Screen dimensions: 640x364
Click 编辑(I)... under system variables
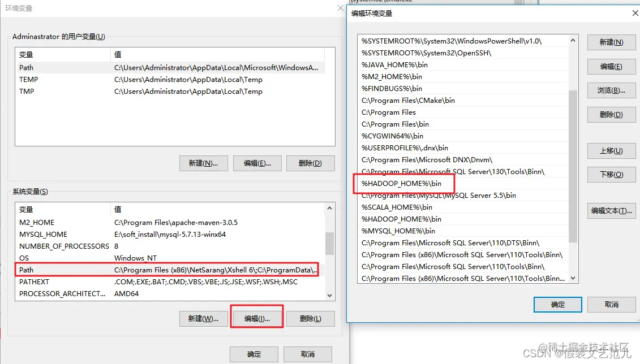(x=257, y=318)
